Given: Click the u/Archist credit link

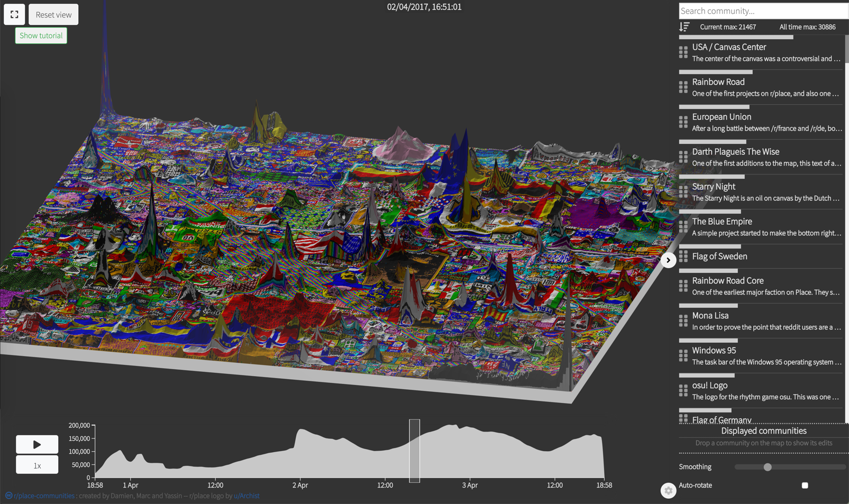Looking at the screenshot, I should click(x=247, y=496).
